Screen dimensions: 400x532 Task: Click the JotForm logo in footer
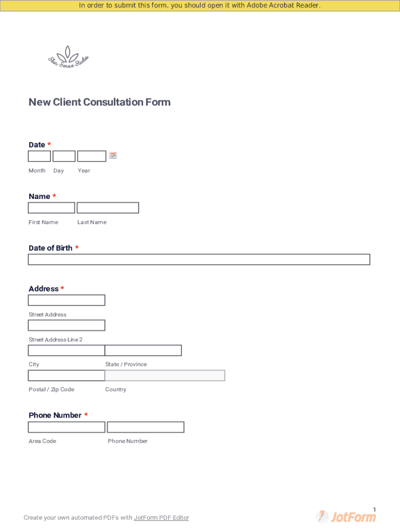346,516
